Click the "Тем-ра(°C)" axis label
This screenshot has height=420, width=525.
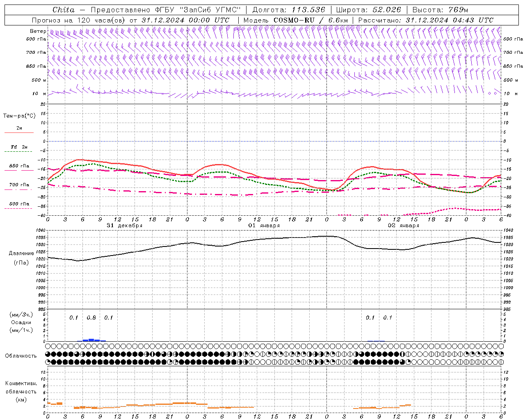coord(19,116)
